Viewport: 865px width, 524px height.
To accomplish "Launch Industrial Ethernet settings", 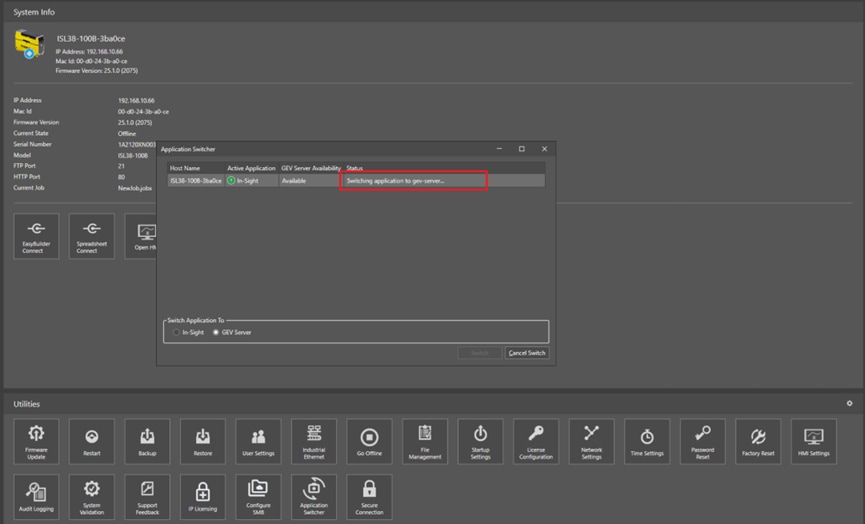I will click(x=314, y=441).
